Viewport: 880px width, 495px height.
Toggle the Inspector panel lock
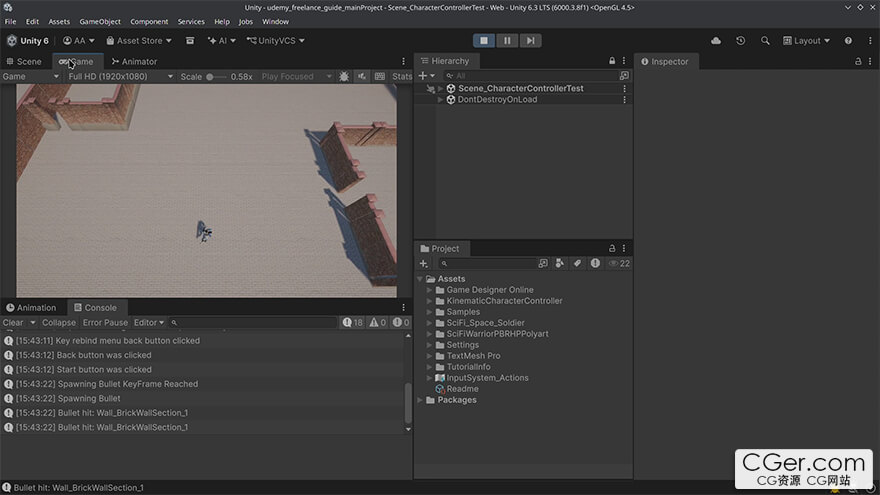click(858, 61)
